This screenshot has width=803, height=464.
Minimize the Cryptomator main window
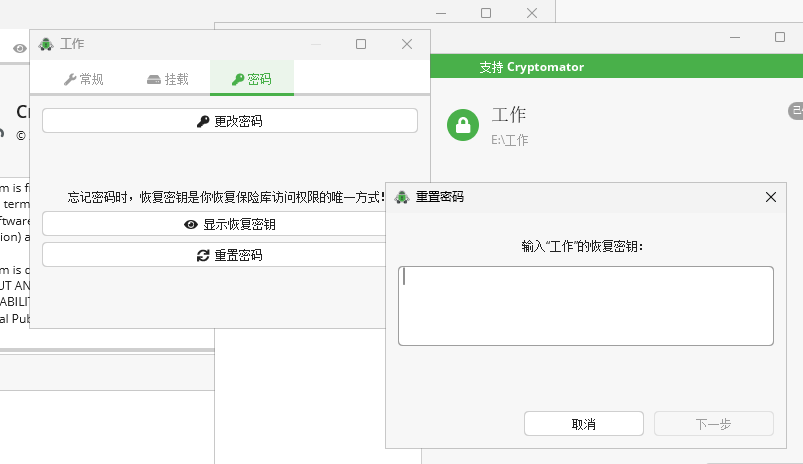735,37
